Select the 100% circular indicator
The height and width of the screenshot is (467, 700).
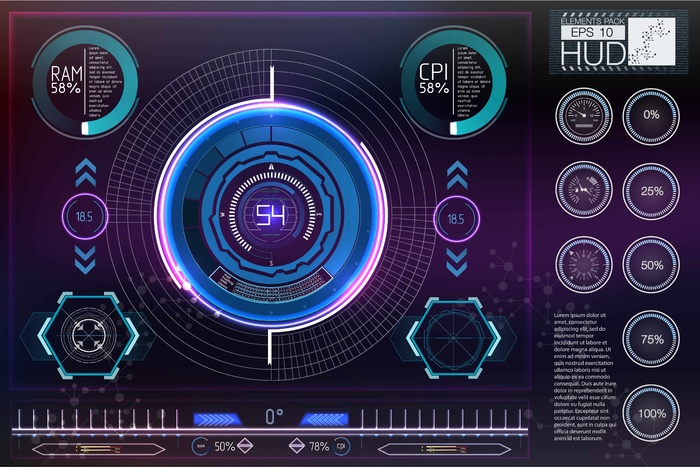pyautogui.click(x=651, y=413)
